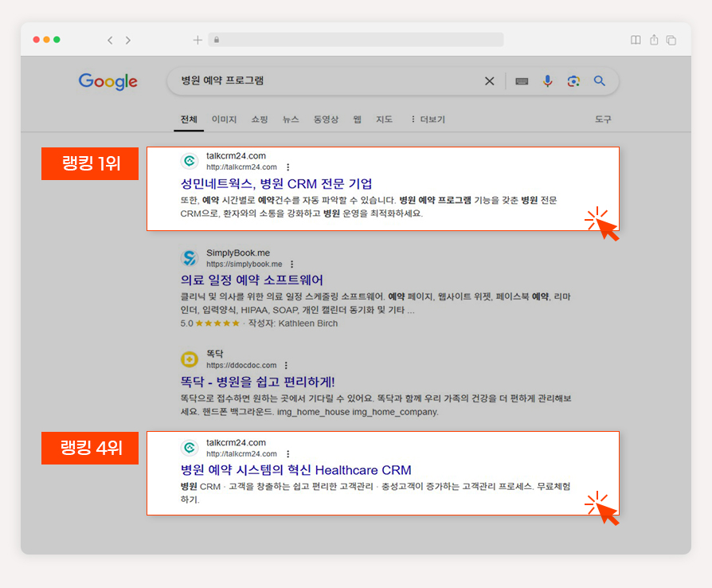Switch to the 이미지 tab
The image size is (712, 588).
pyautogui.click(x=224, y=120)
